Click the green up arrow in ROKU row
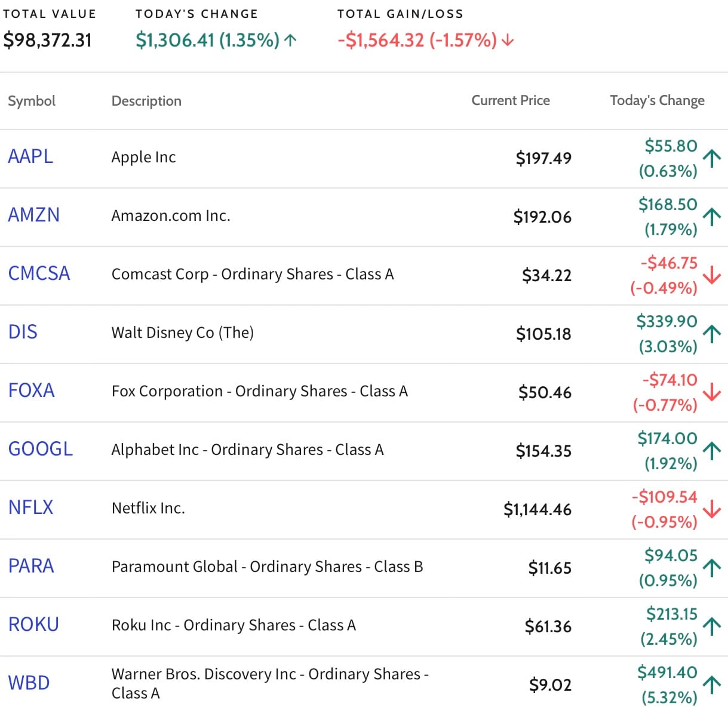 coord(711,626)
